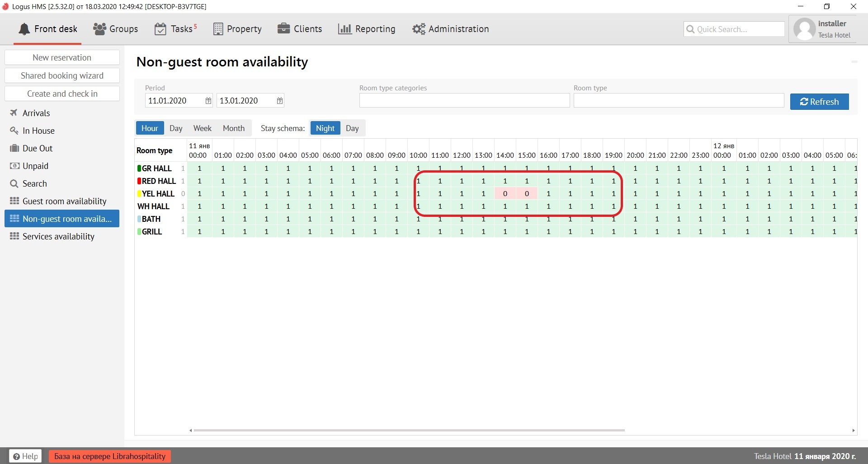The image size is (868, 464).
Task: Open the Room type categories dropdown
Action: point(464,100)
